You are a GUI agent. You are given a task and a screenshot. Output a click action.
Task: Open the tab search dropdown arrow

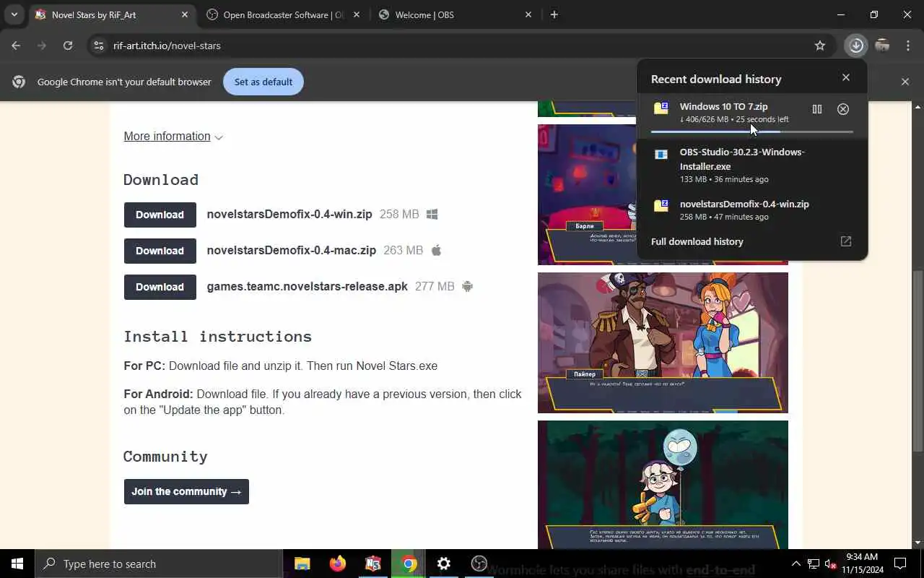14,14
